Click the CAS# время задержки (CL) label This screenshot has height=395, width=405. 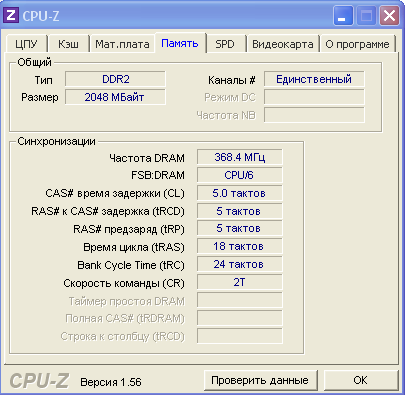click(115, 193)
